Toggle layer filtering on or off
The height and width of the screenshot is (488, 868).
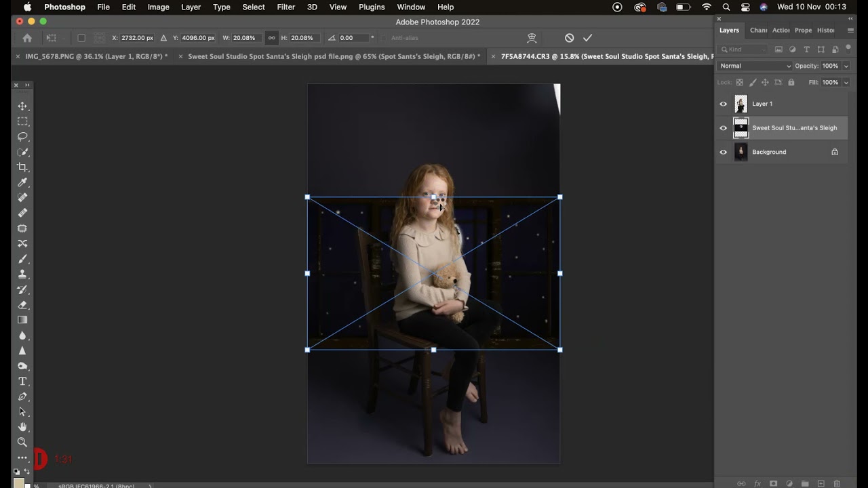point(848,48)
